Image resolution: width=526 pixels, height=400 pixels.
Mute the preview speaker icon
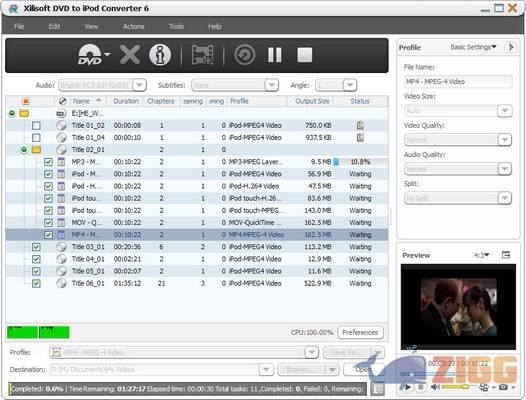tap(435, 387)
